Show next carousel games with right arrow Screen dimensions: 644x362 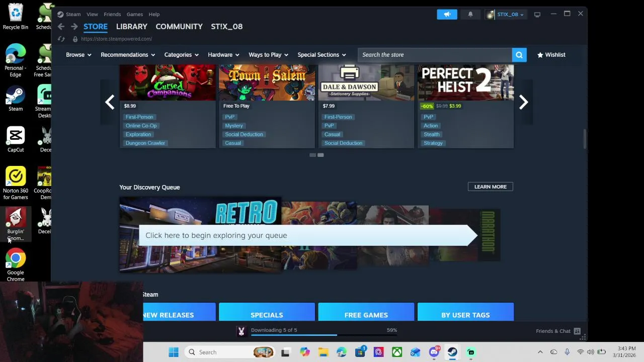523,102
